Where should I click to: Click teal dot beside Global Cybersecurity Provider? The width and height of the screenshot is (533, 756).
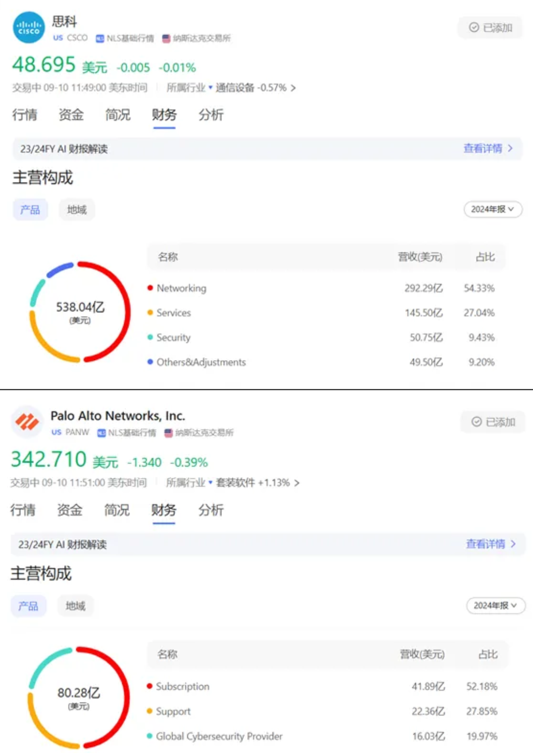click(x=149, y=736)
